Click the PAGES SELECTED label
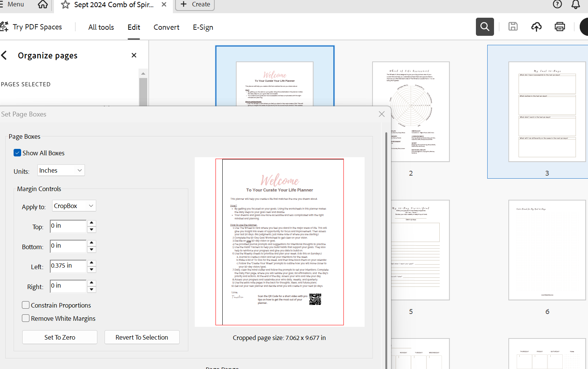588x369 pixels. click(x=25, y=84)
